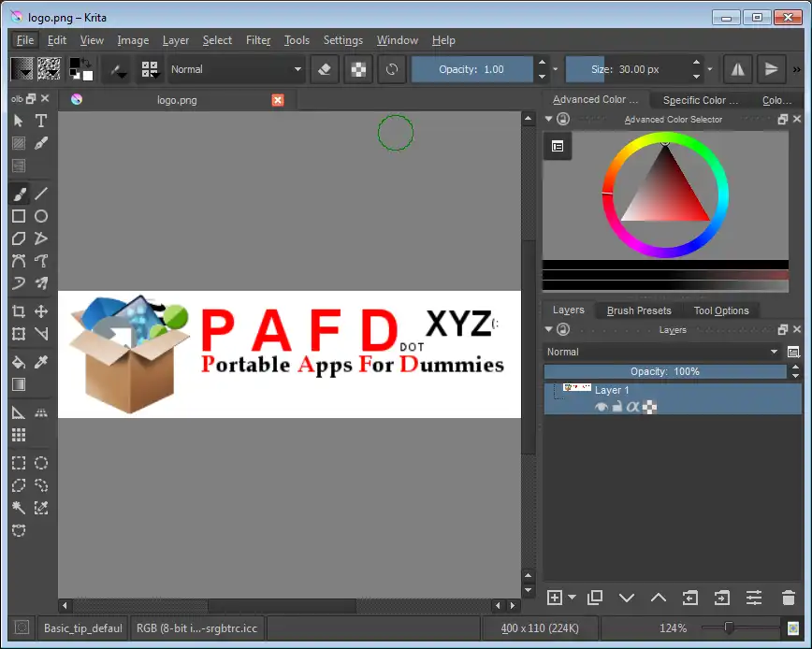Select the Text tool
Viewport: 812px width, 649px height.
tap(41, 121)
